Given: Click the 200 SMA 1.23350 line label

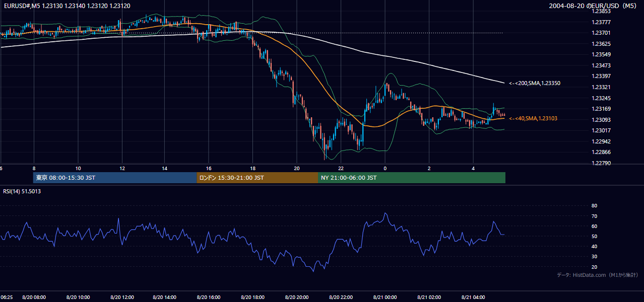Looking at the screenshot, I should [x=535, y=83].
